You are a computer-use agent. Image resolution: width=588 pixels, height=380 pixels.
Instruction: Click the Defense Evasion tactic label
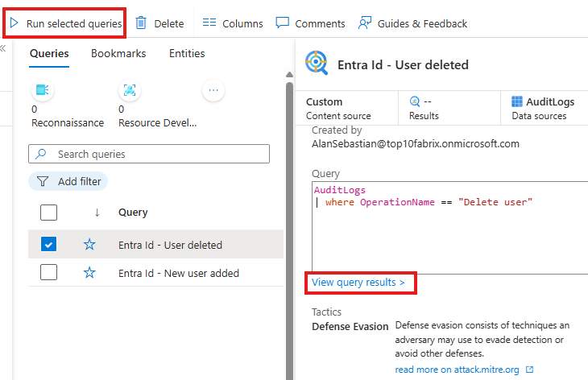pos(350,326)
